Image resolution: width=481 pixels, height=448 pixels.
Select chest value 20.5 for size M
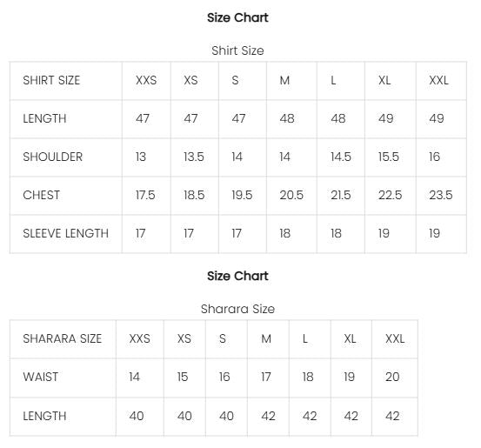[x=291, y=195]
